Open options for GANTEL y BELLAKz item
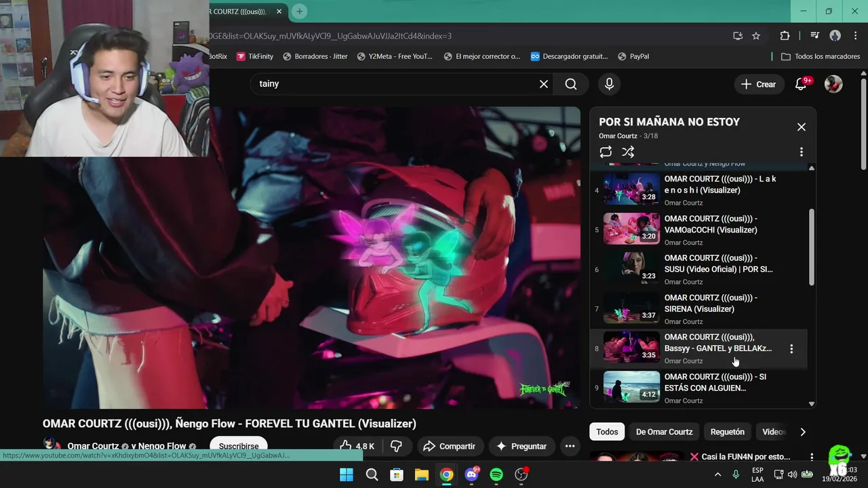Viewport: 868px width, 488px height. click(x=791, y=348)
